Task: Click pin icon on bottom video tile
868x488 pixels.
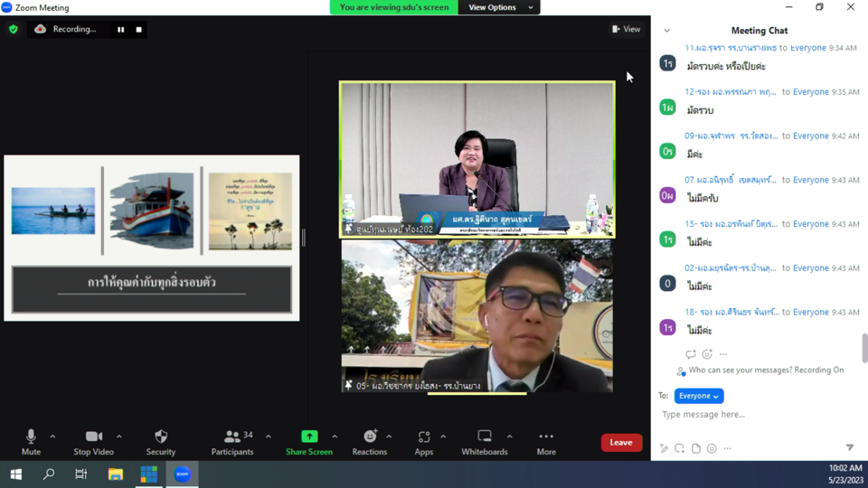Action: 348,385
